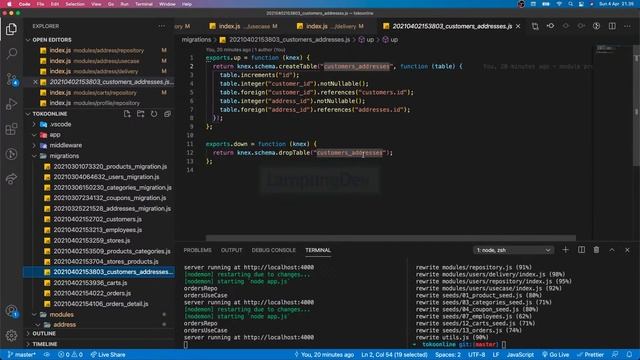Screen dimensions: 640x360
Task: Split the editor to the right
Action: (x=612, y=26)
